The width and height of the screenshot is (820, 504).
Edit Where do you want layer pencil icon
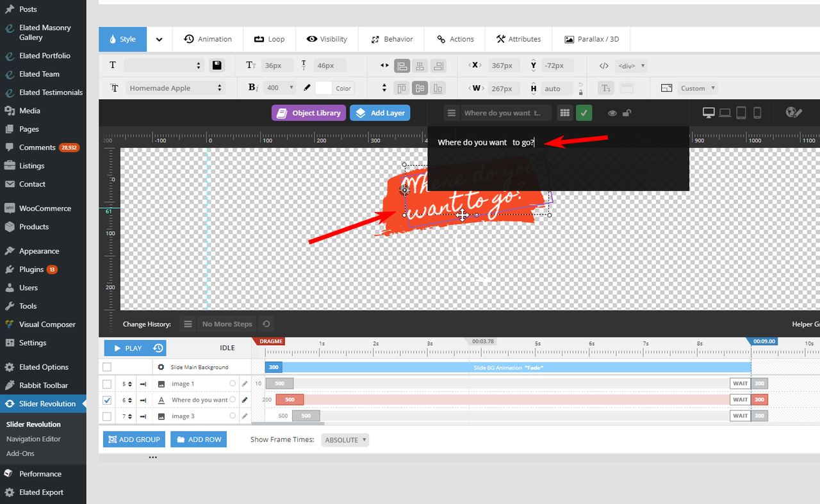(x=244, y=400)
